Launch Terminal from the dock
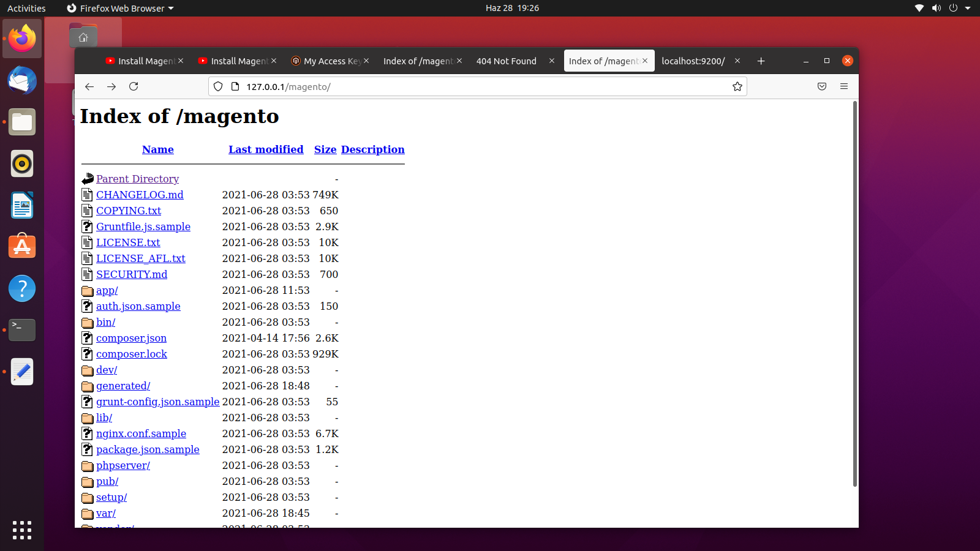 coord(22,330)
